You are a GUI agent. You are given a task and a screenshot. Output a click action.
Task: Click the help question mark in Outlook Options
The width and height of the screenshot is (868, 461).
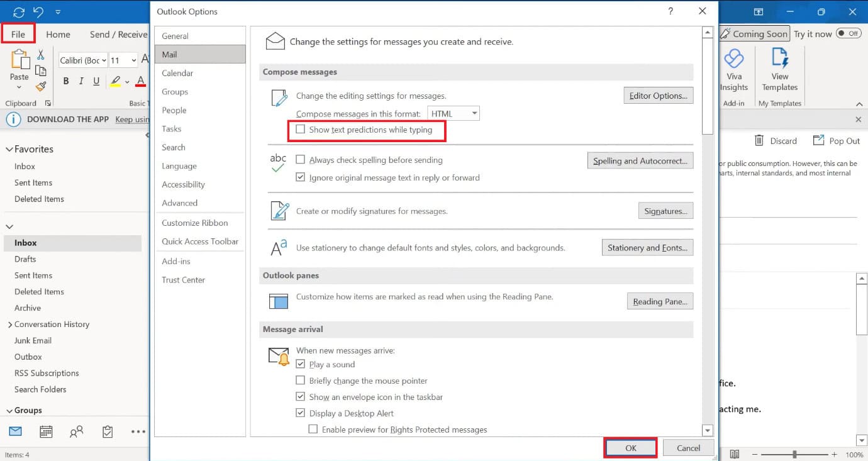(x=670, y=11)
